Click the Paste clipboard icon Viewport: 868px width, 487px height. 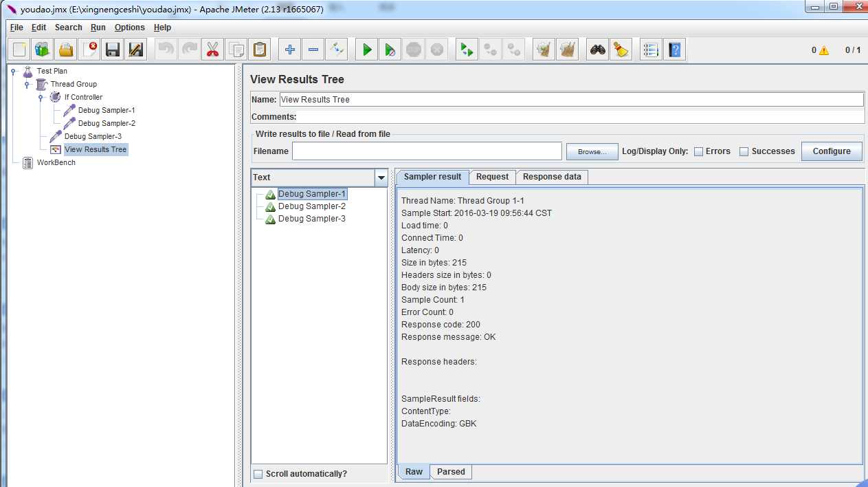pos(260,50)
